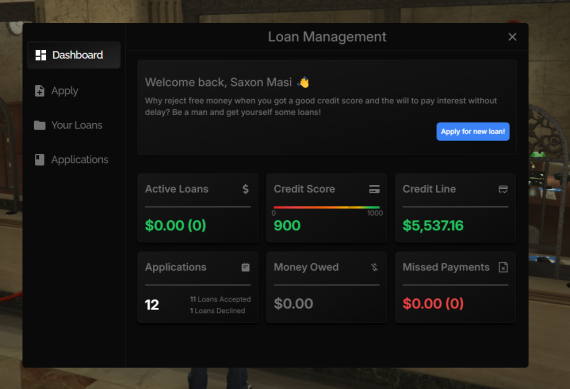The width and height of the screenshot is (570, 389).
Task: Click the Applications book icon in sidebar
Action: click(40, 160)
